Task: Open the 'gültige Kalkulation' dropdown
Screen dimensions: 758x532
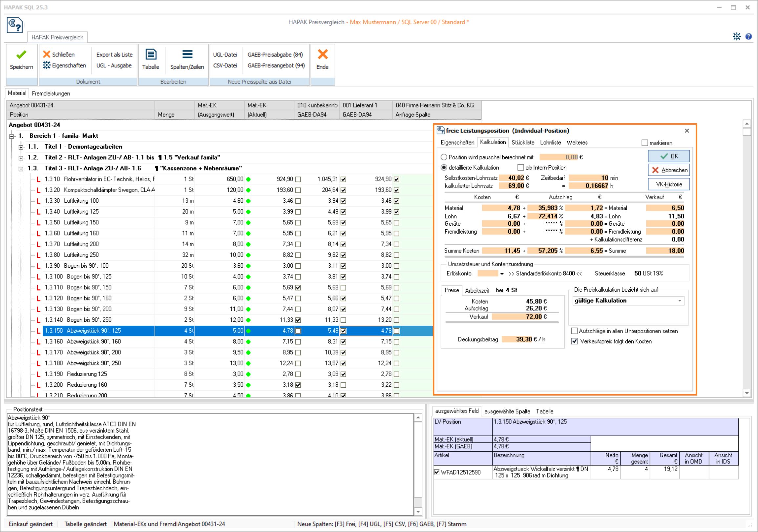Action: [x=680, y=301]
